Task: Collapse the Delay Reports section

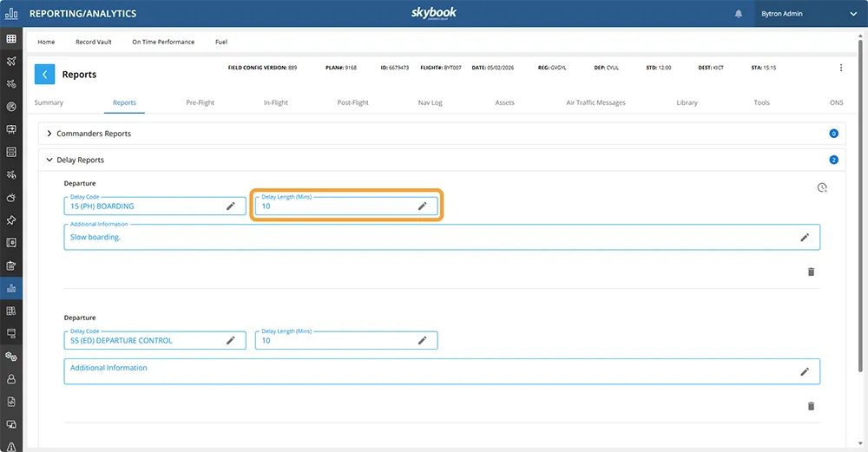Action: (x=49, y=160)
